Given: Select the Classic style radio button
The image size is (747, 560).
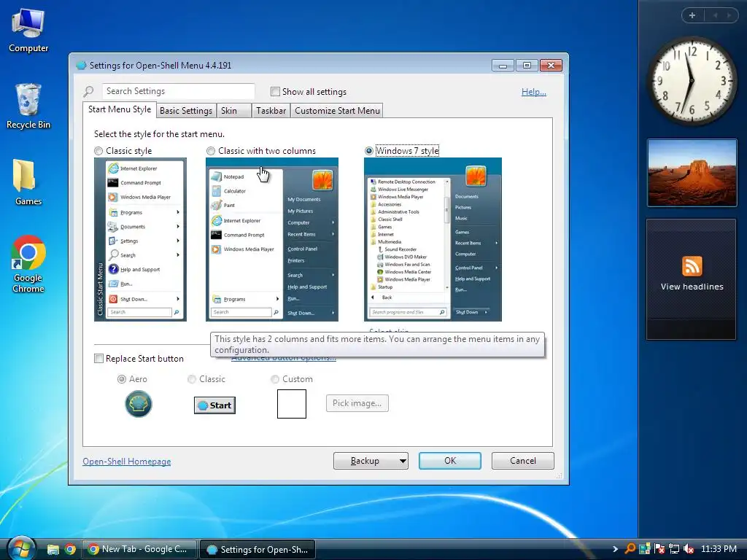Looking at the screenshot, I should (98, 151).
